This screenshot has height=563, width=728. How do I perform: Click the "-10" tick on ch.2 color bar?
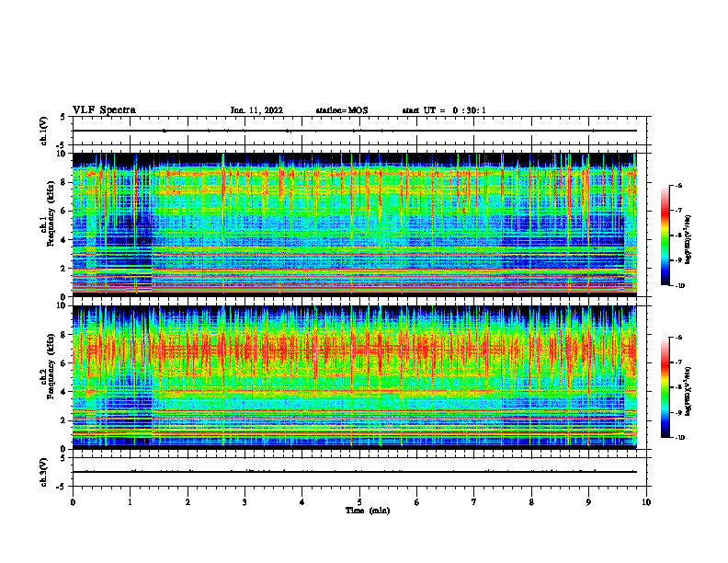tap(679, 438)
